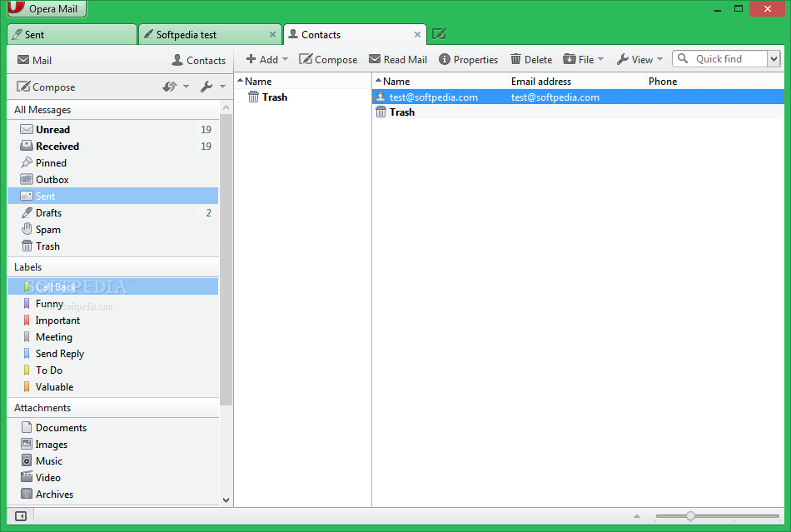791x532 pixels.
Task: Toggle the panel via status bar icon
Action: (x=21, y=516)
